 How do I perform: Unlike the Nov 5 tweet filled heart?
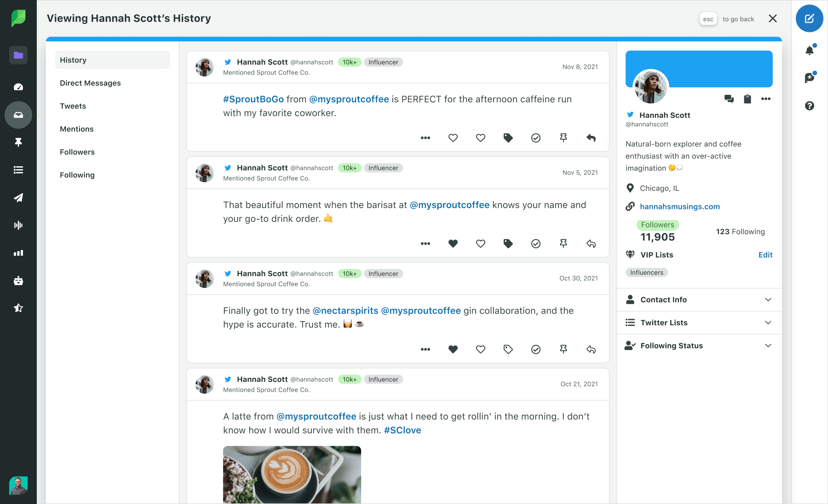(x=453, y=244)
